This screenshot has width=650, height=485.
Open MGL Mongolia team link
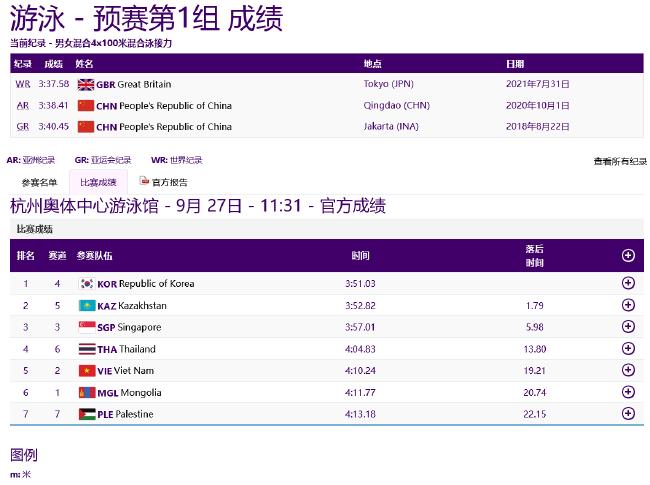pyautogui.click(x=129, y=393)
